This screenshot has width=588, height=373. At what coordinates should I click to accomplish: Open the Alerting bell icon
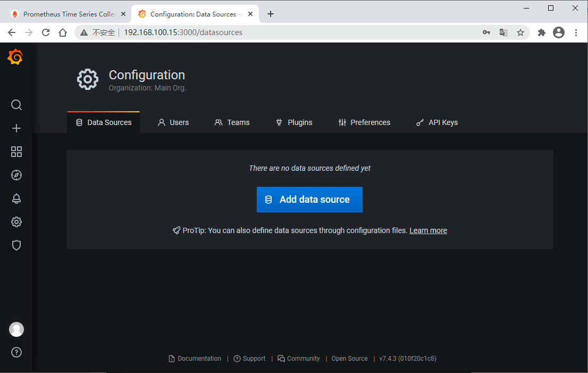16,198
